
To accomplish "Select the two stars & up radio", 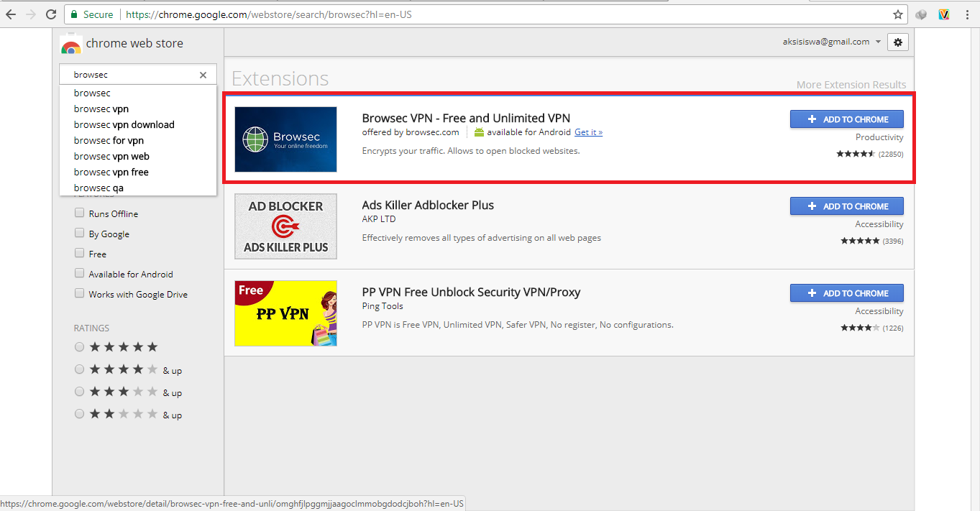I will click(x=79, y=414).
